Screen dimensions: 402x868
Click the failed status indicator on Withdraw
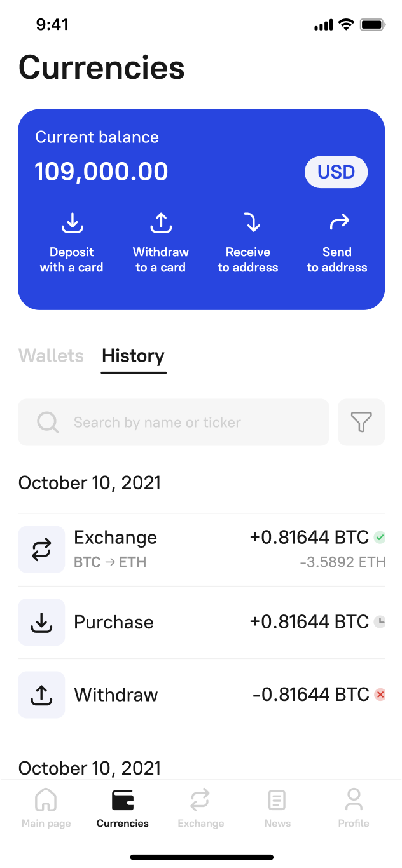point(380,695)
